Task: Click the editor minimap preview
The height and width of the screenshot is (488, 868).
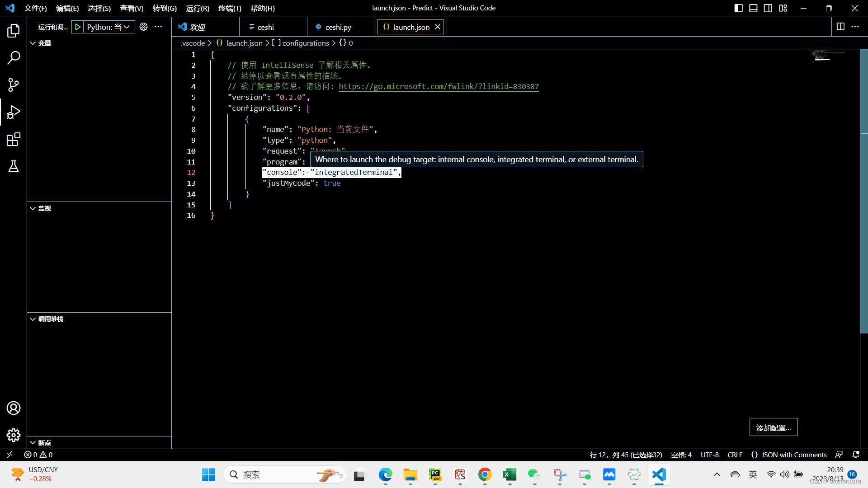Action: pos(827,56)
